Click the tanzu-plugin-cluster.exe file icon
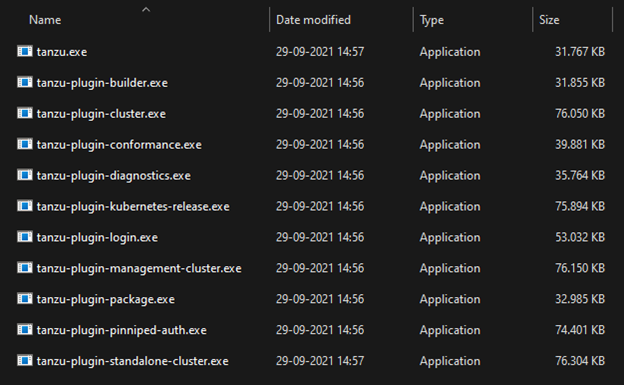 point(25,113)
